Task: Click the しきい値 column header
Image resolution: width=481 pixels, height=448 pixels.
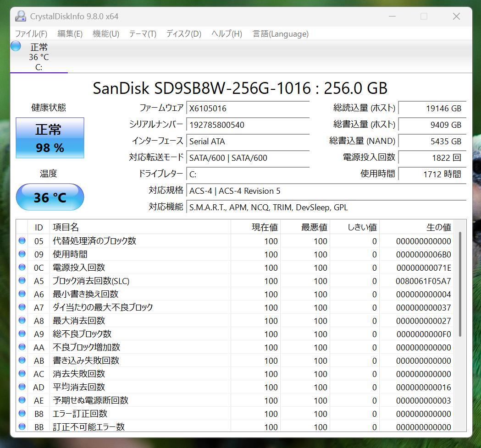Action: 354,227
